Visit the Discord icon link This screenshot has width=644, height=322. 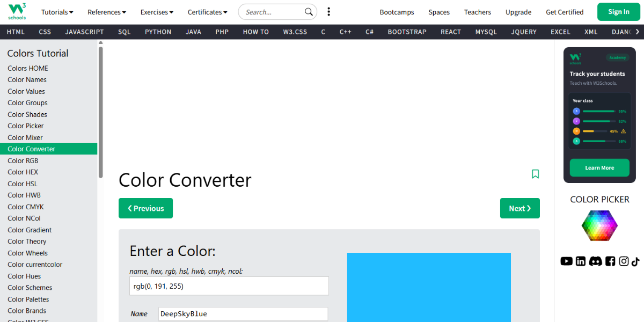595,261
